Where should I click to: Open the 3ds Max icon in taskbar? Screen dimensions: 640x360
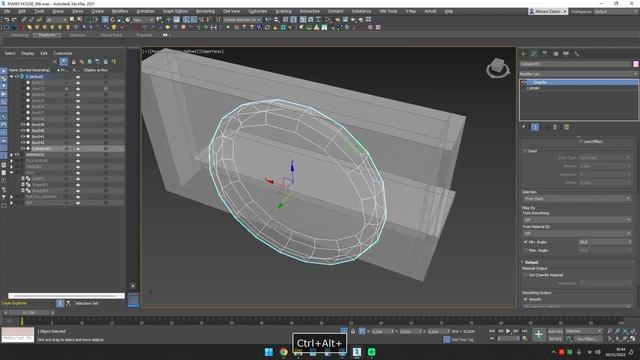pos(357,352)
